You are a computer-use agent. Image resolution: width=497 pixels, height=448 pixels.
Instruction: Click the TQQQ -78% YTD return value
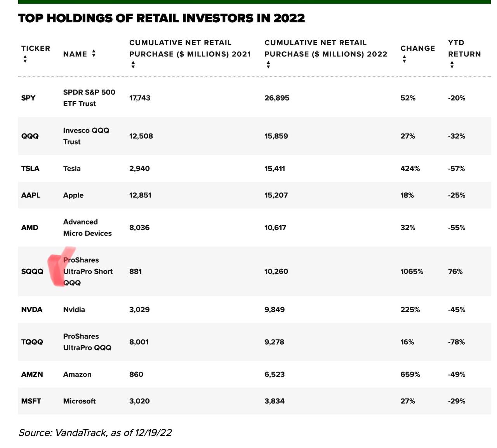click(456, 342)
